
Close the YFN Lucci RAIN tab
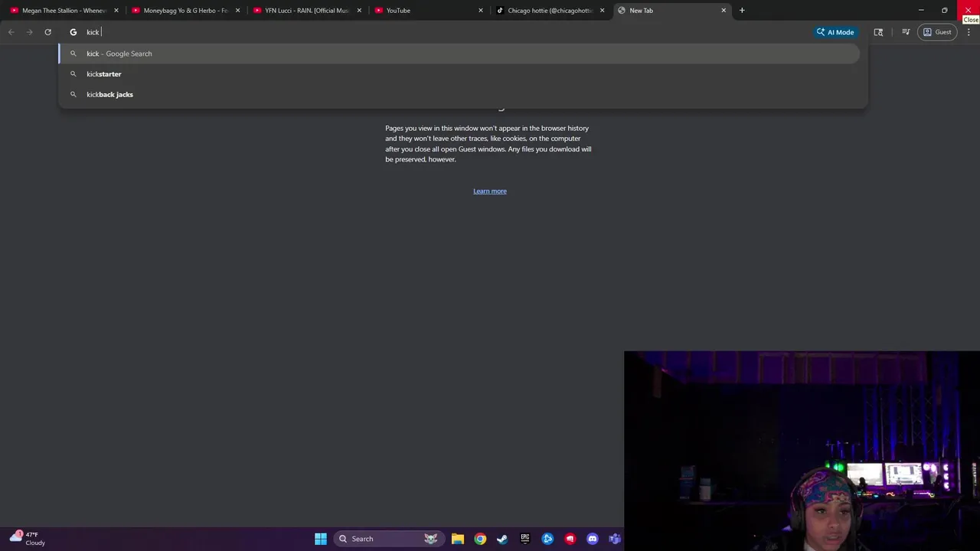[359, 11]
